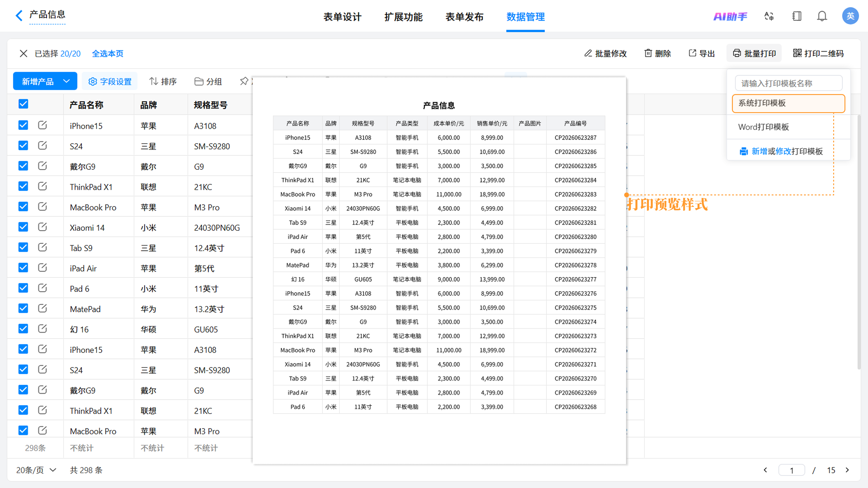The image size is (868, 488).
Task: Go back using the arrow beside 产品信息
Action: (19, 15)
